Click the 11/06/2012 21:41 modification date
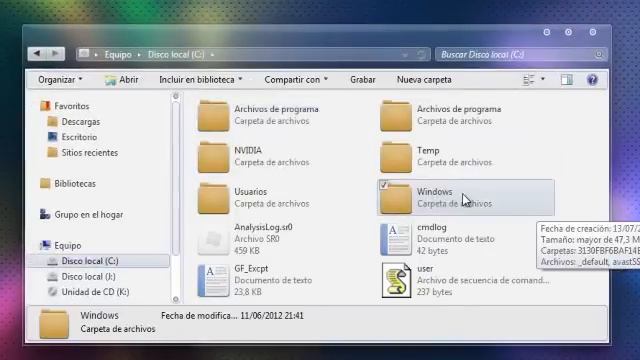This screenshot has height=360, width=640. click(272, 316)
